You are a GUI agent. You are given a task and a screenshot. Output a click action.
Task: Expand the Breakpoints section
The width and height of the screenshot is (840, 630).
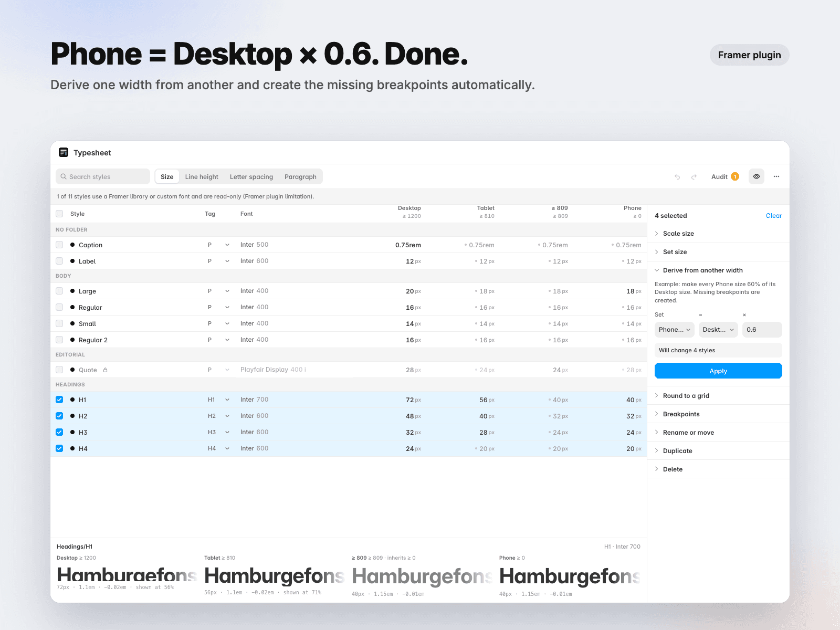[718, 414]
